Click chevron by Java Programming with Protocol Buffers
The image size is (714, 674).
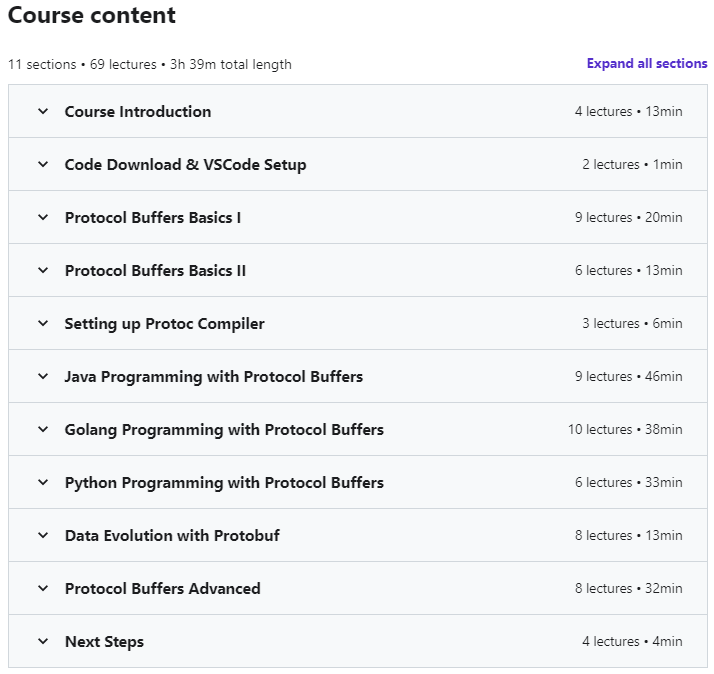43,376
